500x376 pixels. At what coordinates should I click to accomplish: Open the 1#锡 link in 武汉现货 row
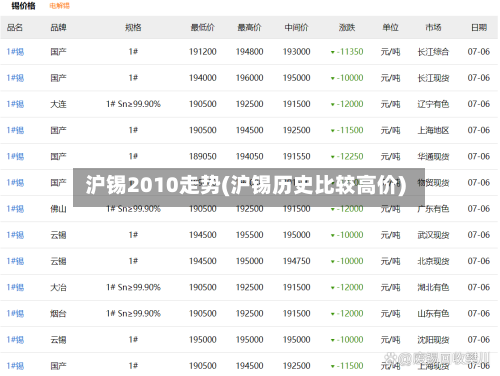pyautogui.click(x=15, y=235)
